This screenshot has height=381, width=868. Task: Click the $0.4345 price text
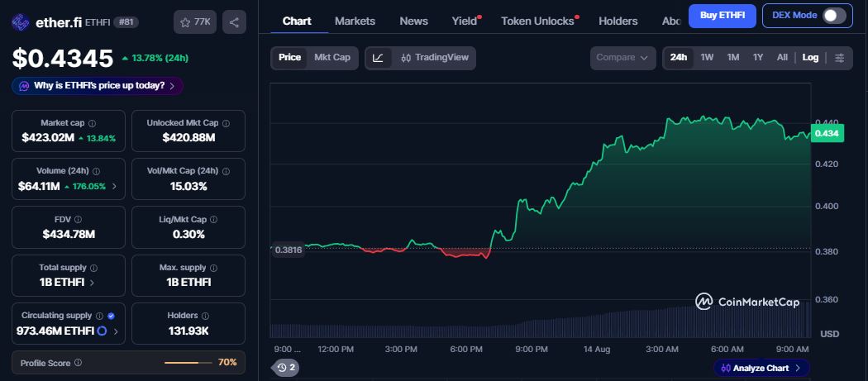(63, 58)
